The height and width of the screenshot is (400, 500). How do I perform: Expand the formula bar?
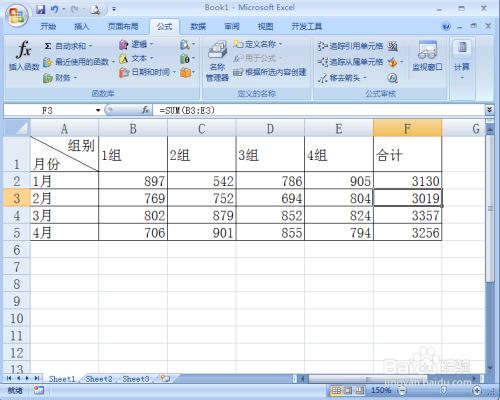[x=489, y=110]
